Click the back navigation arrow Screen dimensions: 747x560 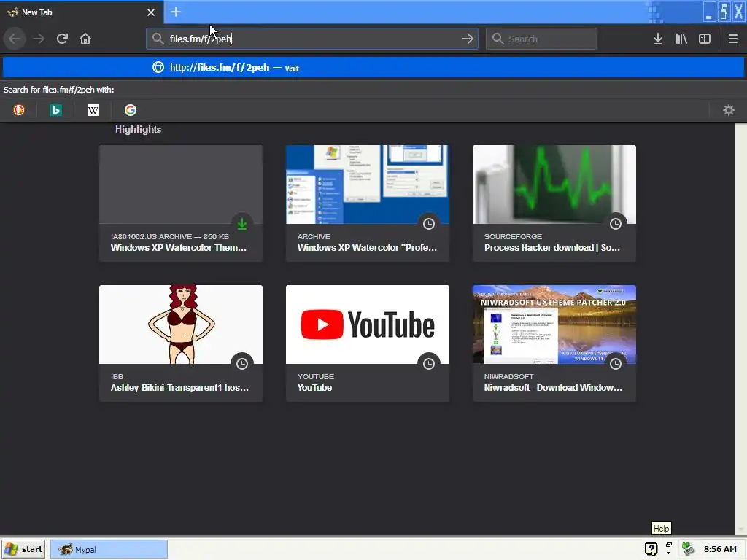point(15,39)
